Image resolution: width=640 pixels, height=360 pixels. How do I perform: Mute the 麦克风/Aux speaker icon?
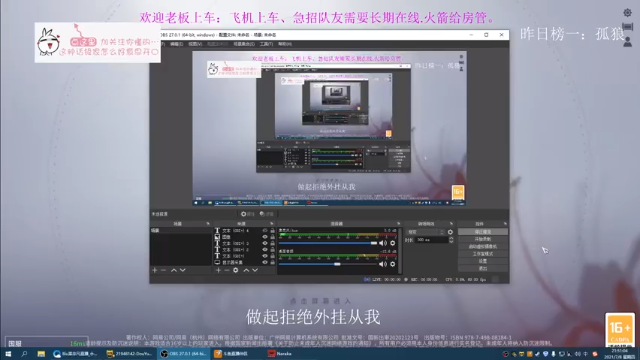[383, 243]
